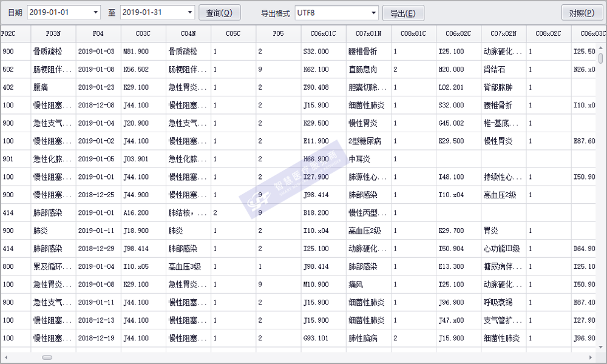The width and height of the screenshot is (607, 364).
Task: Click the horizontal scrollbar left arrow
Action: point(6,357)
